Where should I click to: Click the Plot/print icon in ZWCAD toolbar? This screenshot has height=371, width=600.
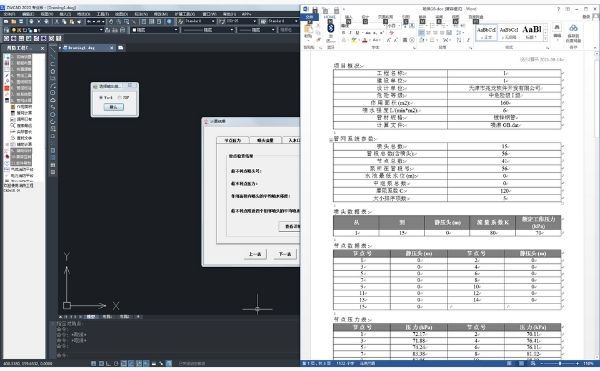click(x=31, y=21)
